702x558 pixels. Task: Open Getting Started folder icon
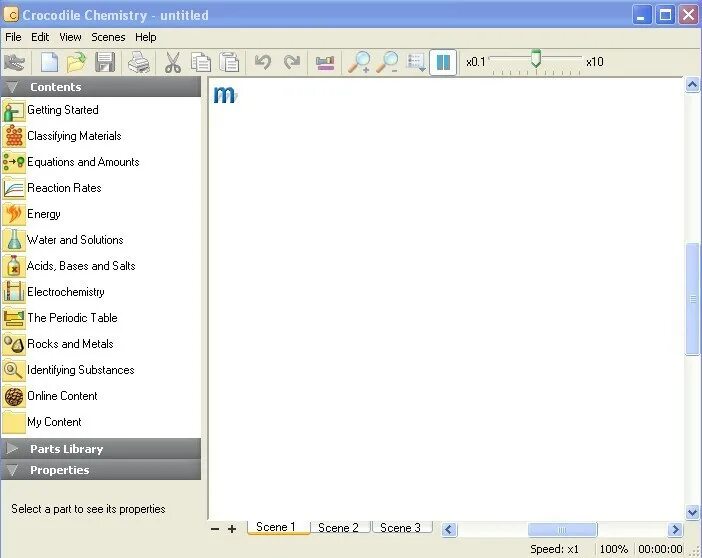tap(14, 111)
